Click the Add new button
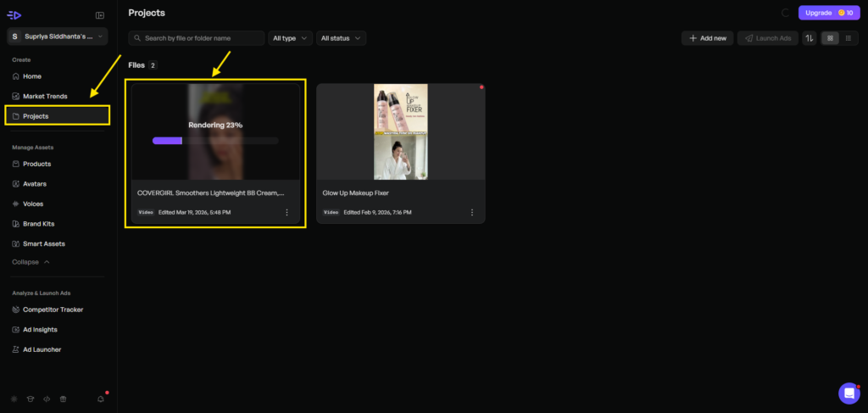This screenshot has height=413, width=868. 707,38
